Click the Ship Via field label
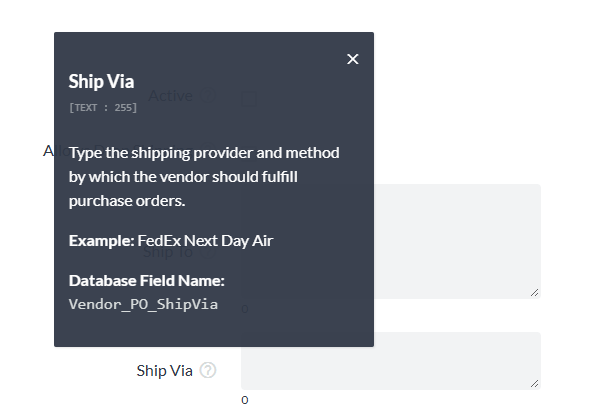 pos(164,370)
